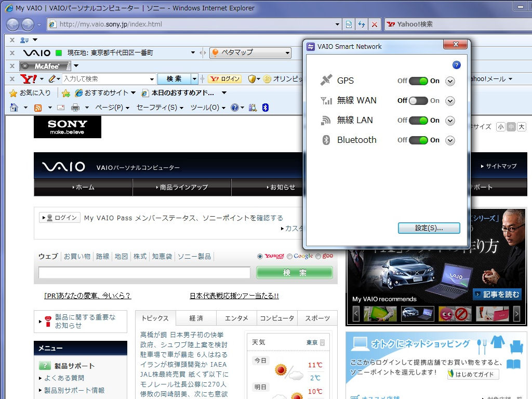532x399 pixels.
Task: Expand GPS options chevron
Action: 450,81
